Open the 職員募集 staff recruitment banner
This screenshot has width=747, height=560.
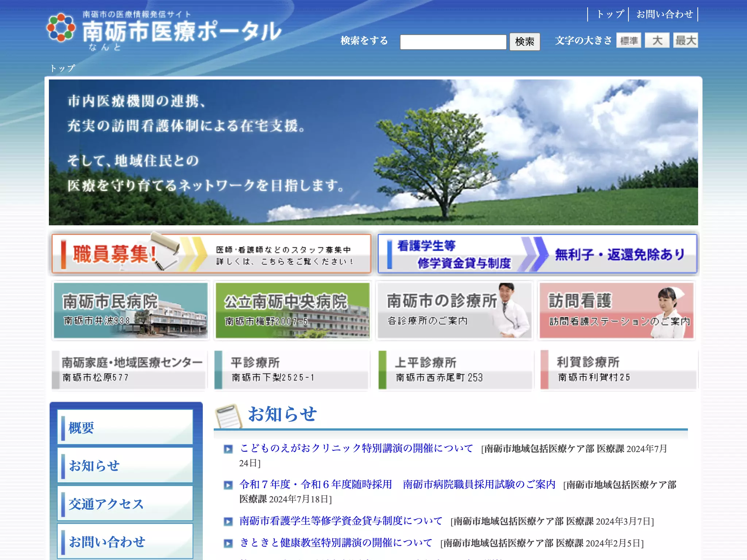(211, 254)
